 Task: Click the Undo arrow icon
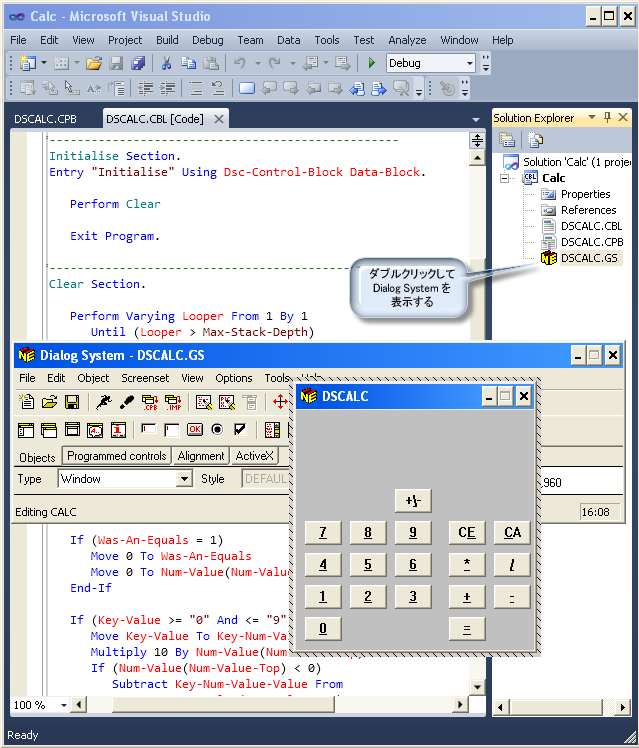[240, 63]
